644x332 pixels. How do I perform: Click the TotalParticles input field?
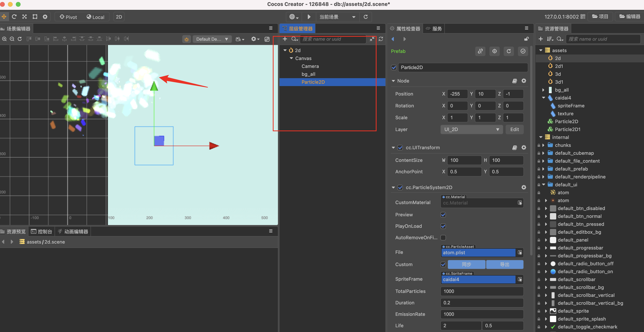click(482, 291)
